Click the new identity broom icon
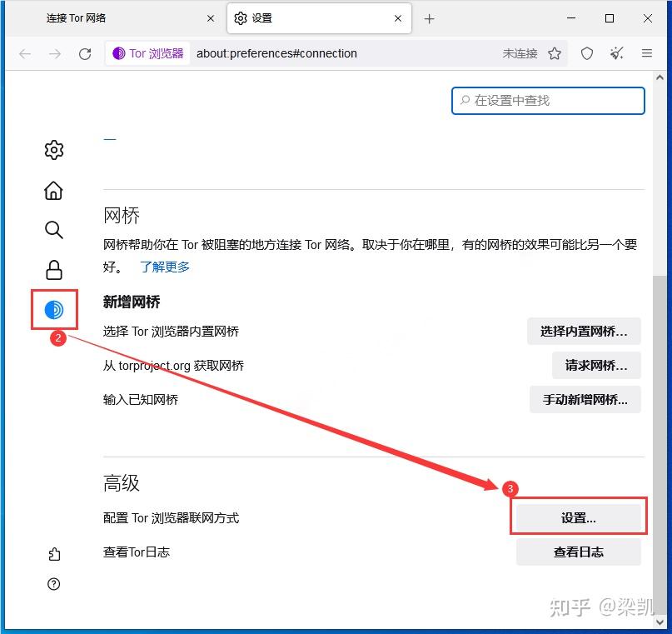The width and height of the screenshot is (672, 634). [616, 53]
